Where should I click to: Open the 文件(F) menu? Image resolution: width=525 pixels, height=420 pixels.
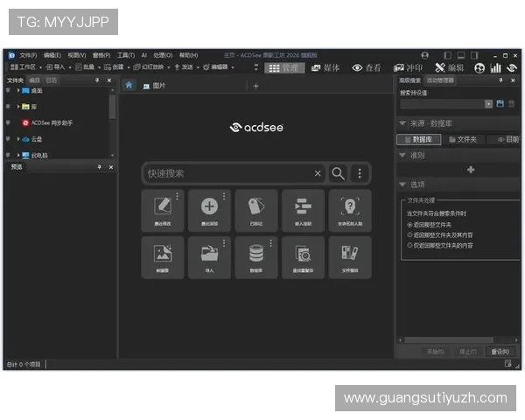28,55
